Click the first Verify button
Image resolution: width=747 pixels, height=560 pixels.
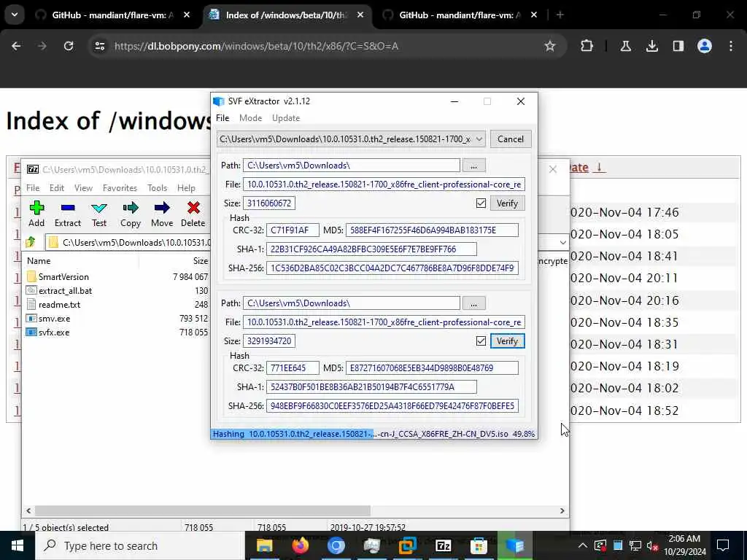point(507,203)
